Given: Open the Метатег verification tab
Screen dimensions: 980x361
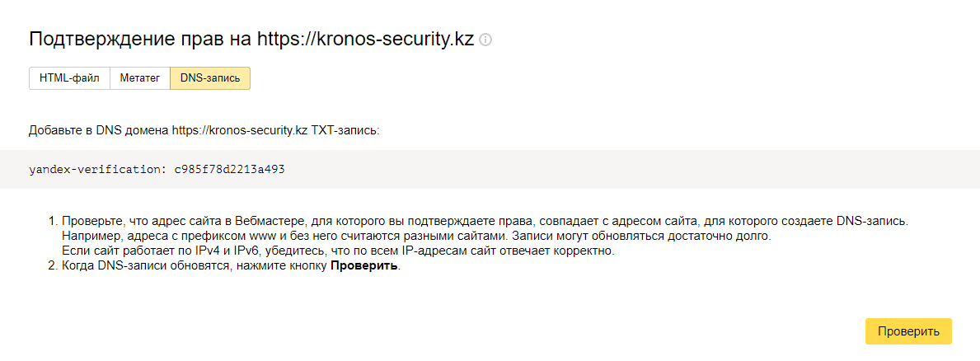Looking at the screenshot, I should tap(140, 78).
